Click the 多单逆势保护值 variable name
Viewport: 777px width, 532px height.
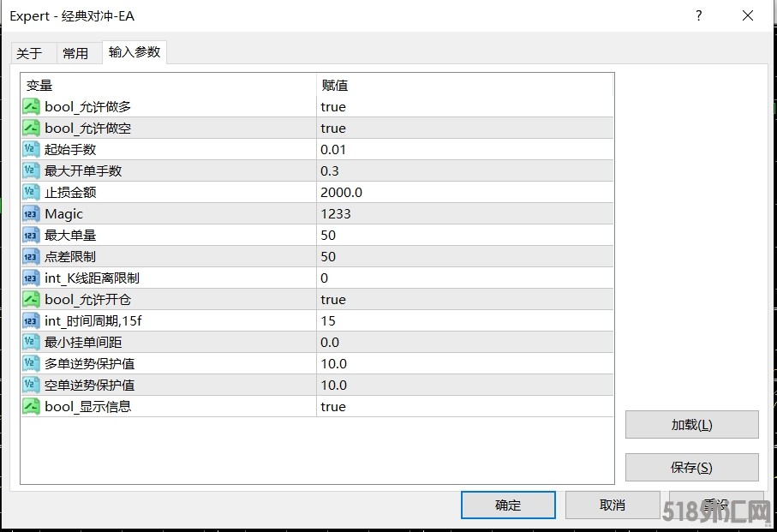click(90, 363)
